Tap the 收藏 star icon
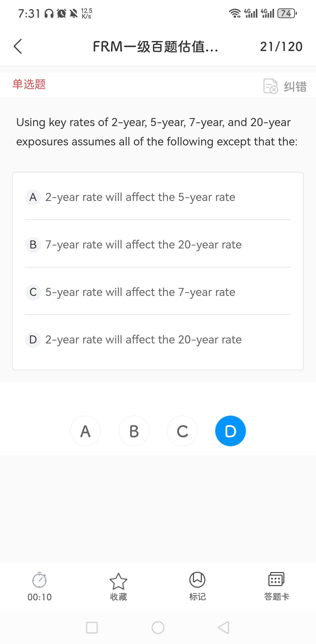316x644 pixels. (x=118, y=581)
